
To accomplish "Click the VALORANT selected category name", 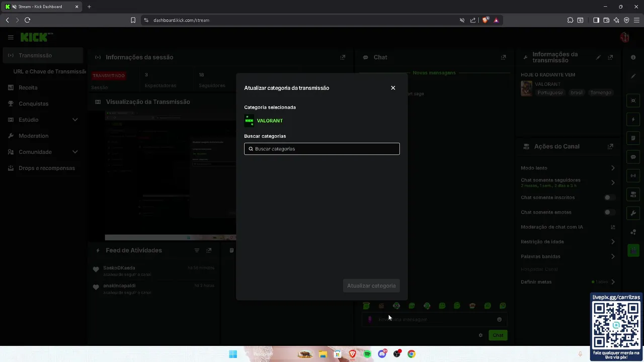I will point(270,121).
